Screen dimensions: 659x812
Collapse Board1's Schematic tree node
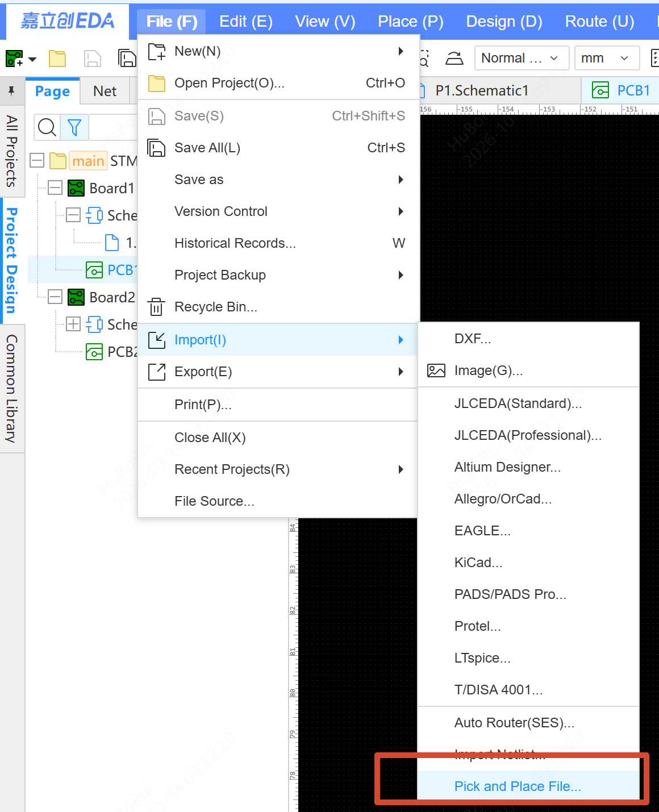pos(73,215)
